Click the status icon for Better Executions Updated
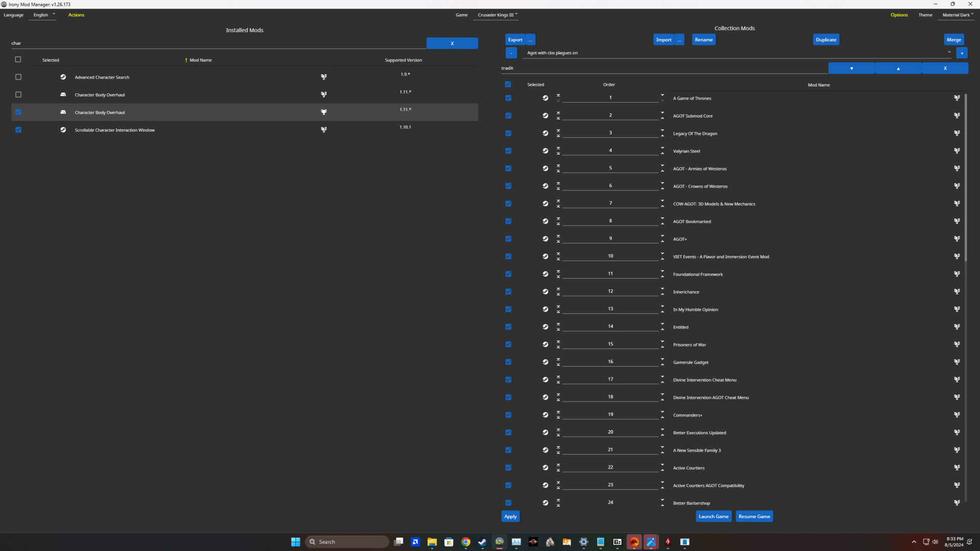The width and height of the screenshot is (980, 551). click(957, 432)
